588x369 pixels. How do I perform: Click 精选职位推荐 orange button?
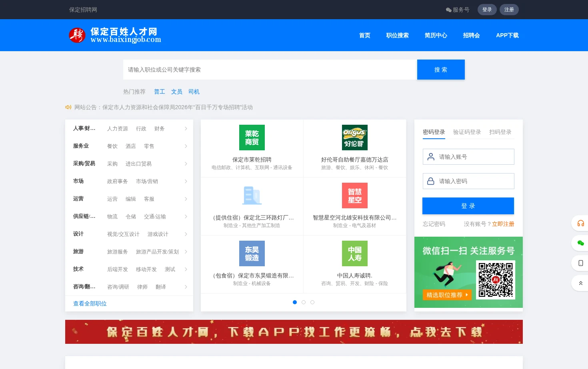(447, 295)
